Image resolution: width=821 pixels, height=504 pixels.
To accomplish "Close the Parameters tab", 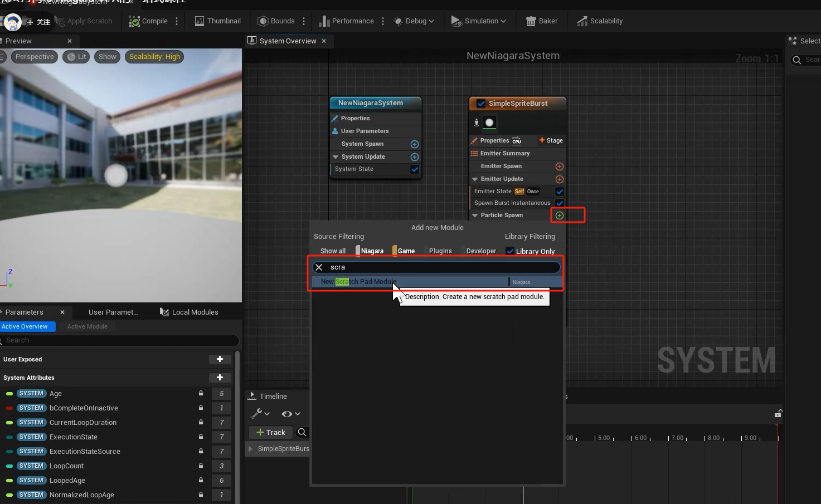I will point(62,312).
